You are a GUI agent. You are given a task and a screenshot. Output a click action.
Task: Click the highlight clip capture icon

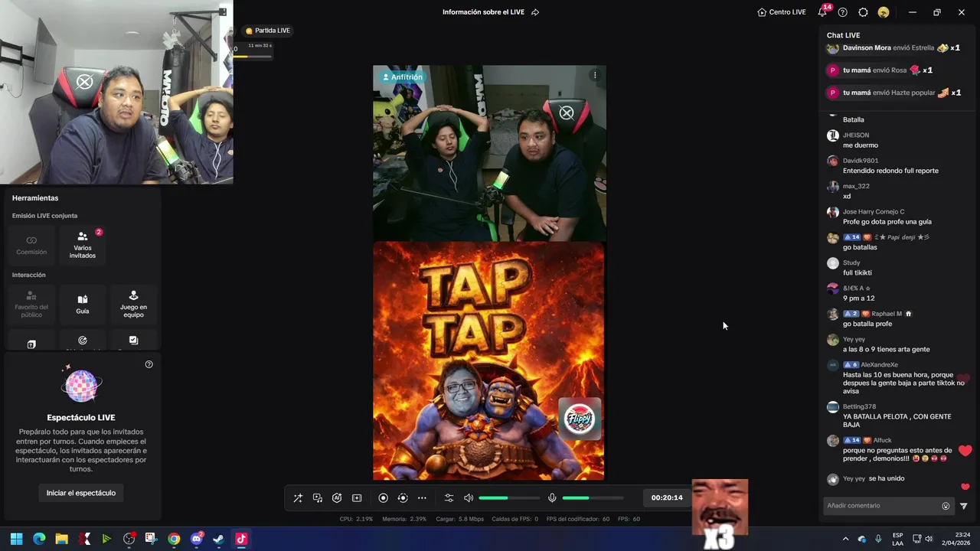point(357,498)
